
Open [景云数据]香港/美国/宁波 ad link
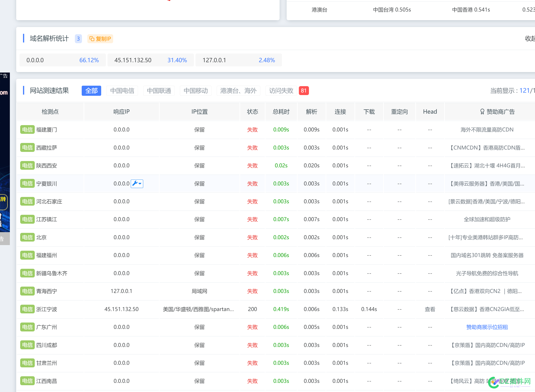[x=486, y=202]
